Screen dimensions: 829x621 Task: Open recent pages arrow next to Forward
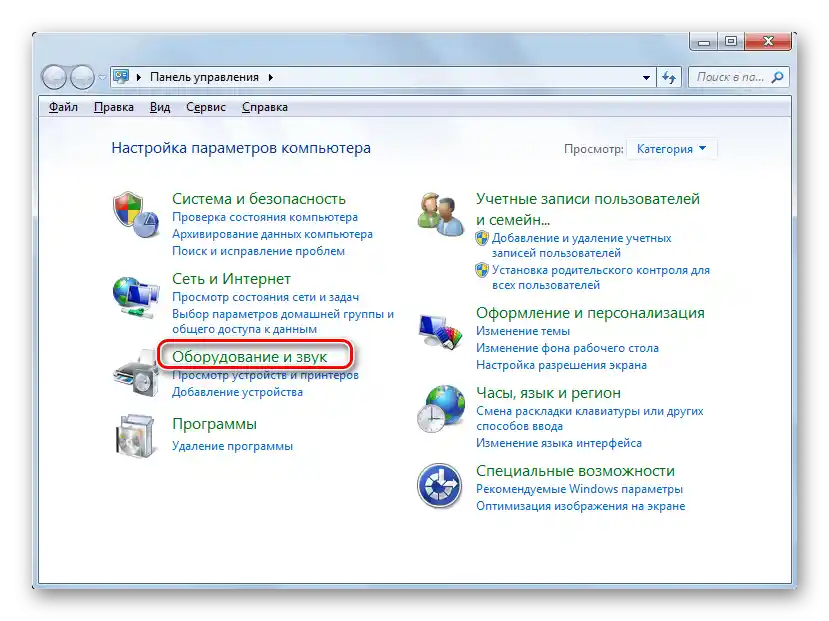(x=102, y=78)
